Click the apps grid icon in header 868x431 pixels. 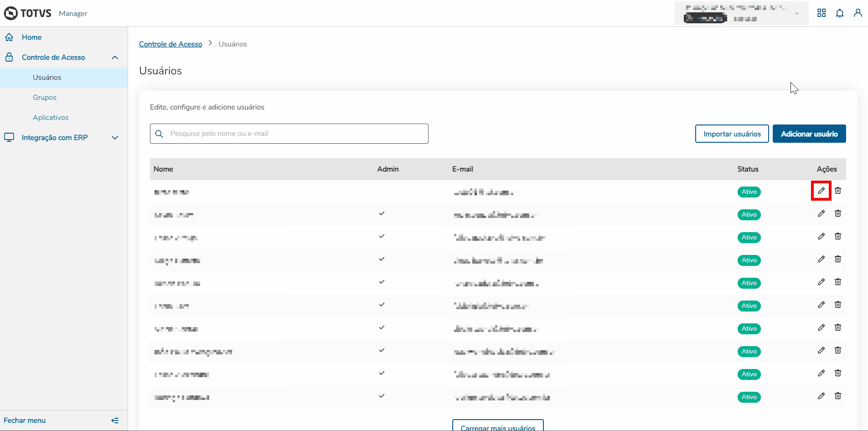tap(821, 13)
